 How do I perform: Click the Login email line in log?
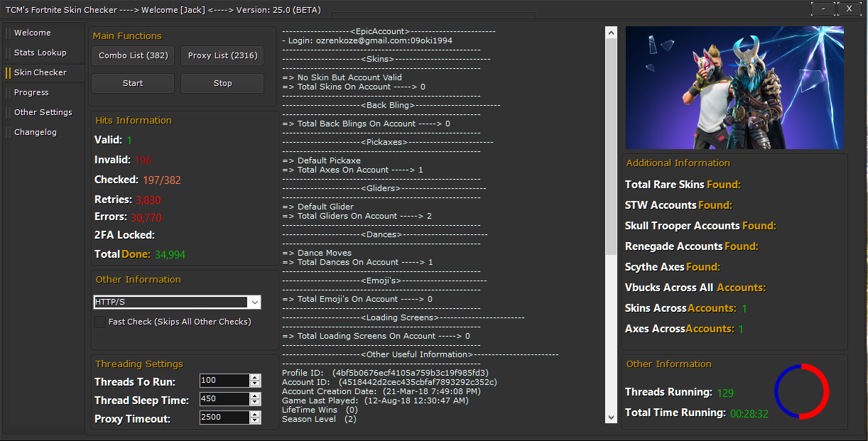click(367, 40)
